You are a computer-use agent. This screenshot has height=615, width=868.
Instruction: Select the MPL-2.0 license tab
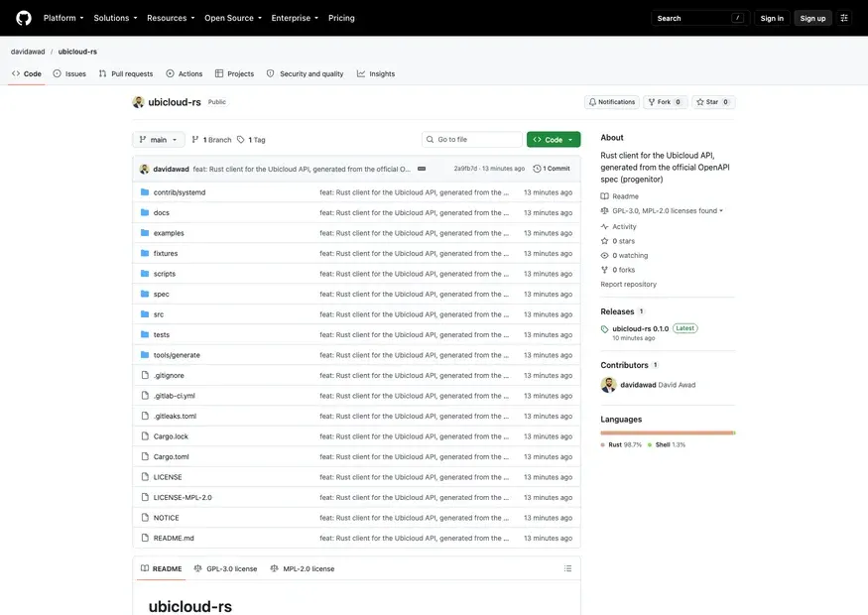pyautogui.click(x=303, y=568)
